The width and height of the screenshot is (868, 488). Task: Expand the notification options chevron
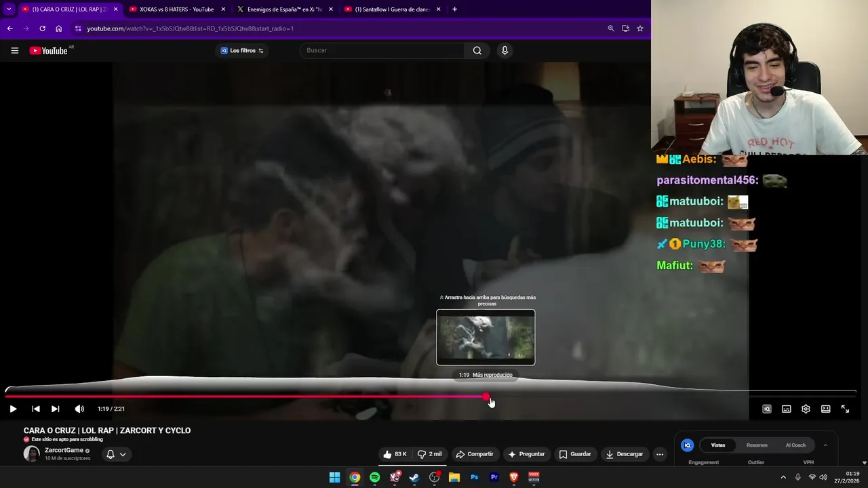pos(123,454)
